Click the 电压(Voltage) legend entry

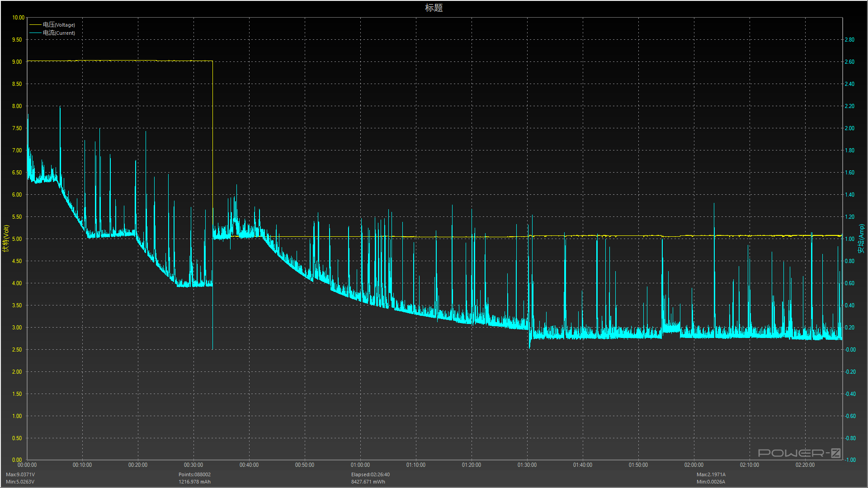(59, 25)
